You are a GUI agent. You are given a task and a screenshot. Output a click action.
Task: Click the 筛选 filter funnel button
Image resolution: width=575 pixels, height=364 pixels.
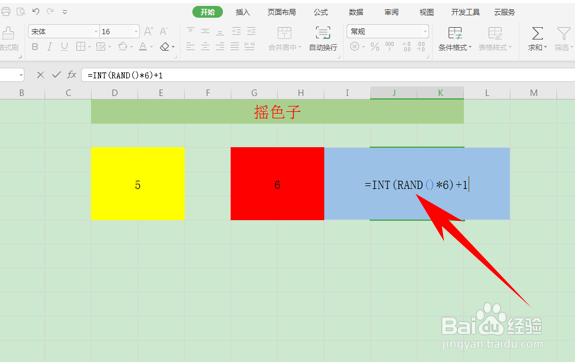[x=564, y=38]
